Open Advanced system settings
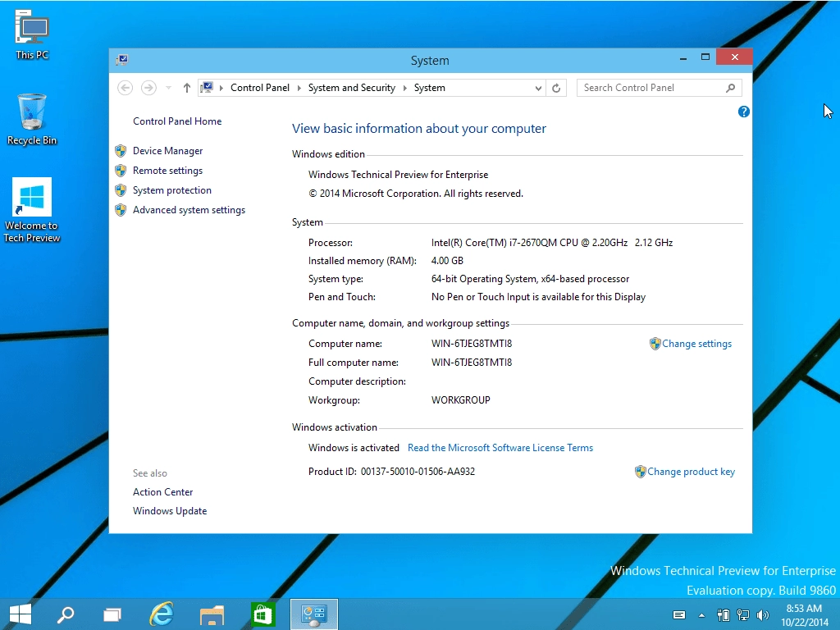The width and height of the screenshot is (840, 630). (x=189, y=210)
